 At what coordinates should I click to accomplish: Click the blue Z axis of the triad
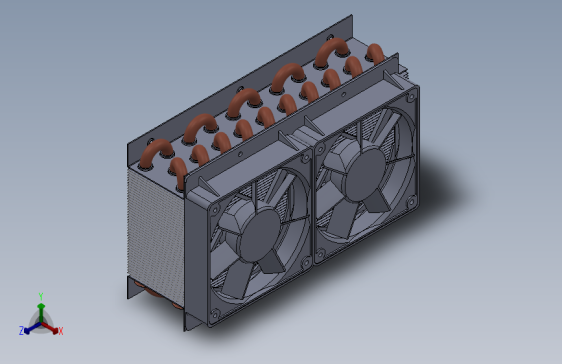coord(32,329)
